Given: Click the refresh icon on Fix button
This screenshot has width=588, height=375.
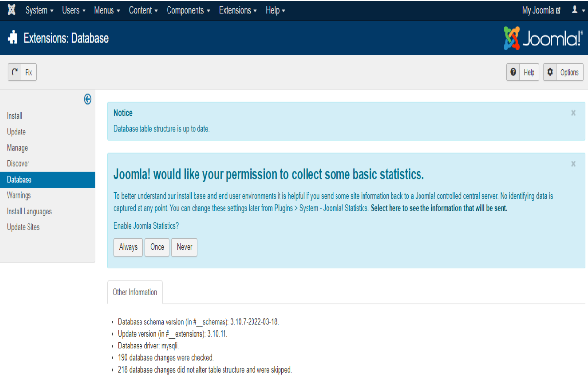Looking at the screenshot, I should [x=15, y=72].
